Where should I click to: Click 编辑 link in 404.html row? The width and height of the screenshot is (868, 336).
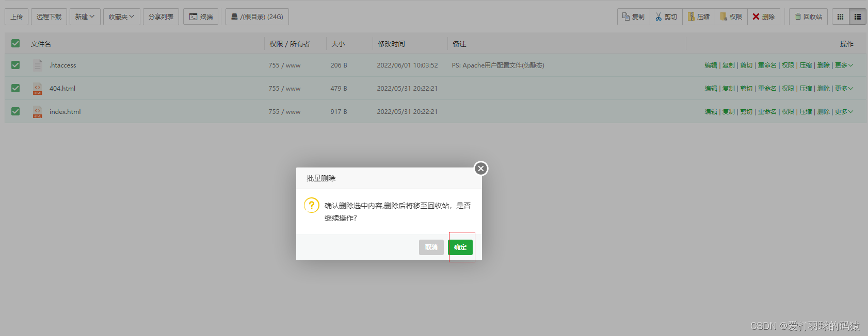(711, 89)
